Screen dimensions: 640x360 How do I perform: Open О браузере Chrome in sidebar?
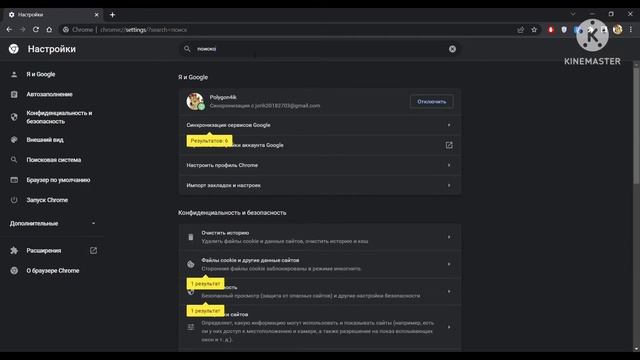click(52, 271)
